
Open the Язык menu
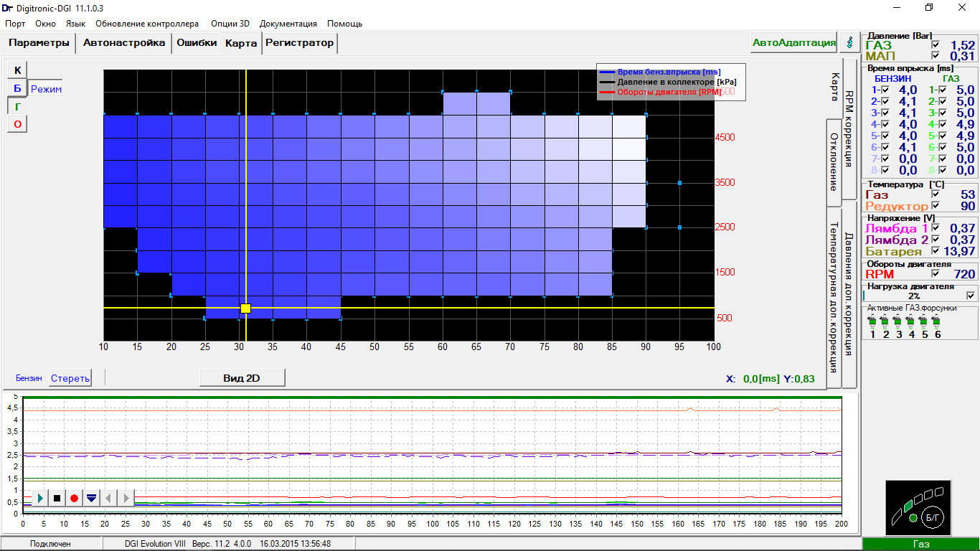[x=75, y=24]
